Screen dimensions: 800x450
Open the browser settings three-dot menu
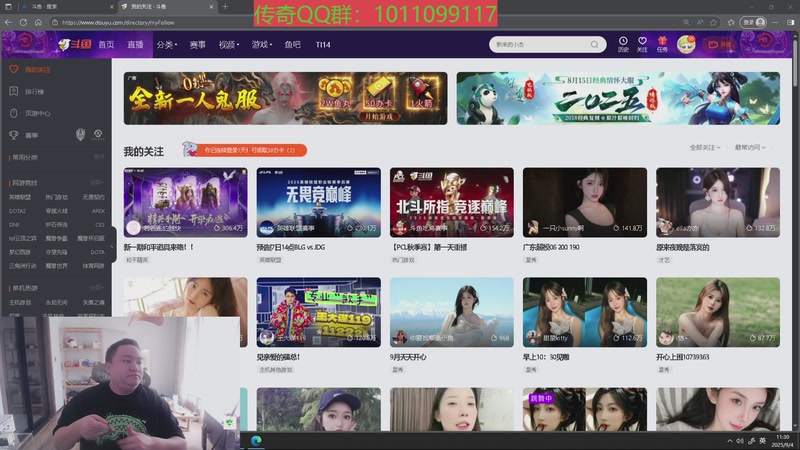775,22
